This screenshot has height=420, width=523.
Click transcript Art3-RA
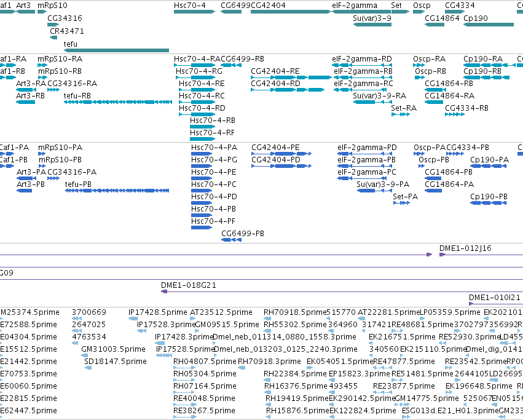tap(26, 90)
